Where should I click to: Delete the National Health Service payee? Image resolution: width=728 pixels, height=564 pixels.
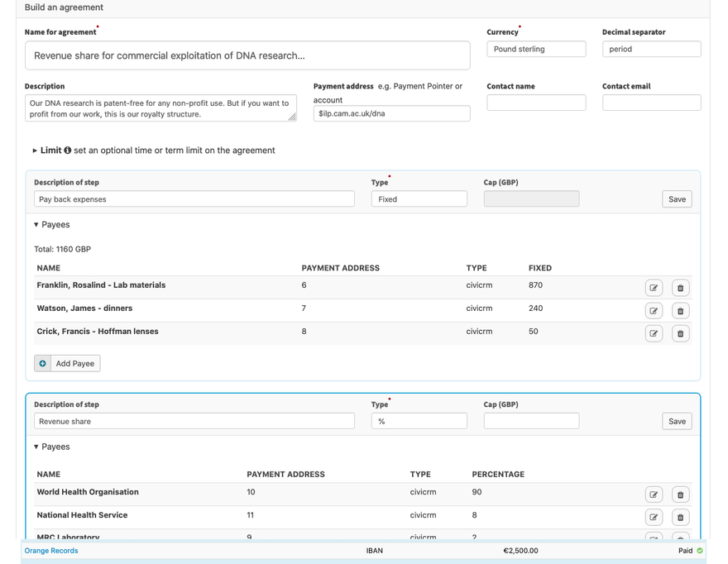[x=680, y=518]
